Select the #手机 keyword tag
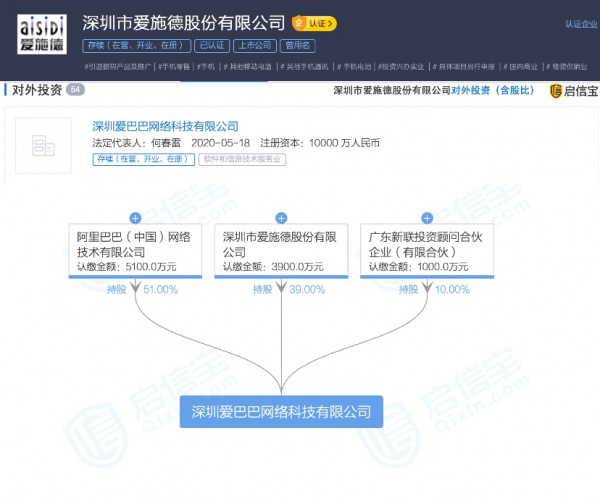 click(206, 67)
